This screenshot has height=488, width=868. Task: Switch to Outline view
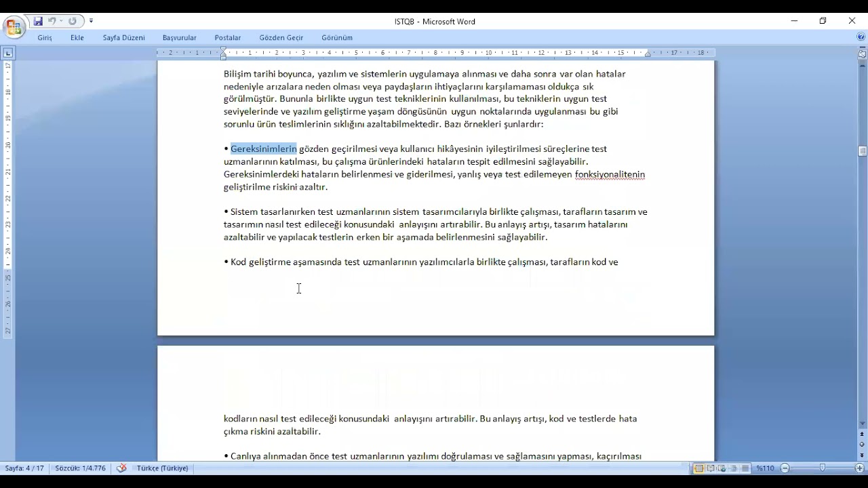coord(733,468)
